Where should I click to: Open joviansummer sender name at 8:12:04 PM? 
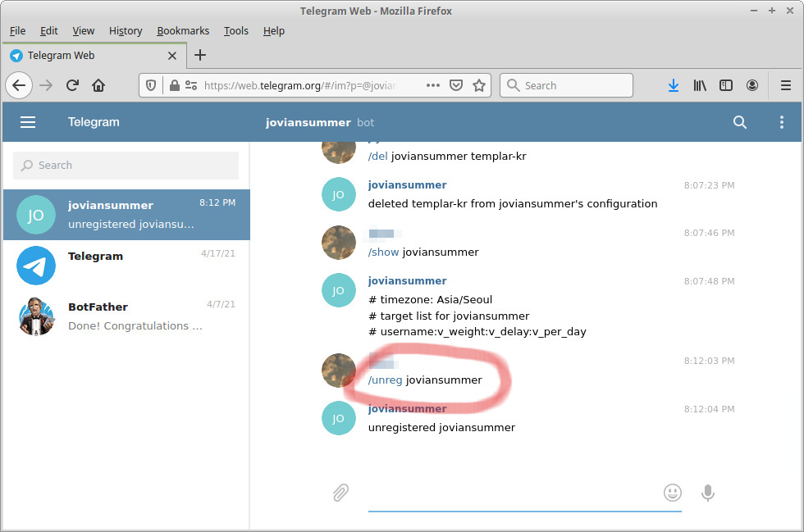(x=407, y=408)
